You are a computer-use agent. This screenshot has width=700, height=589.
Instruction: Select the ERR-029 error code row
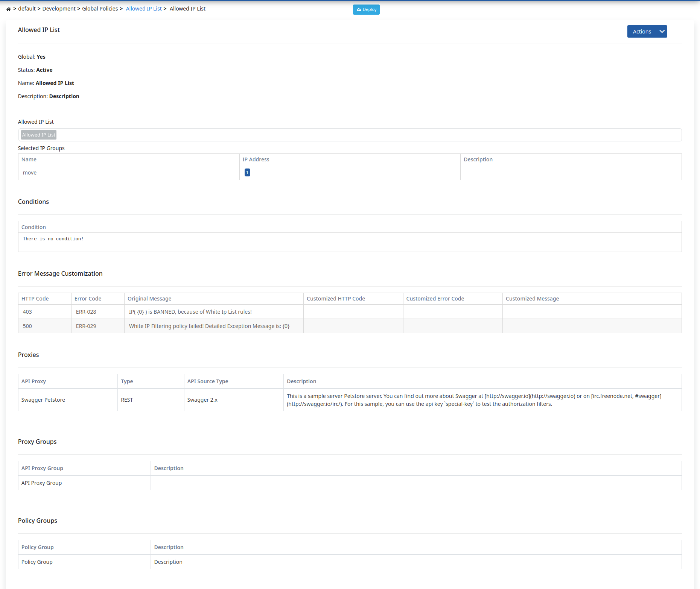coord(86,326)
